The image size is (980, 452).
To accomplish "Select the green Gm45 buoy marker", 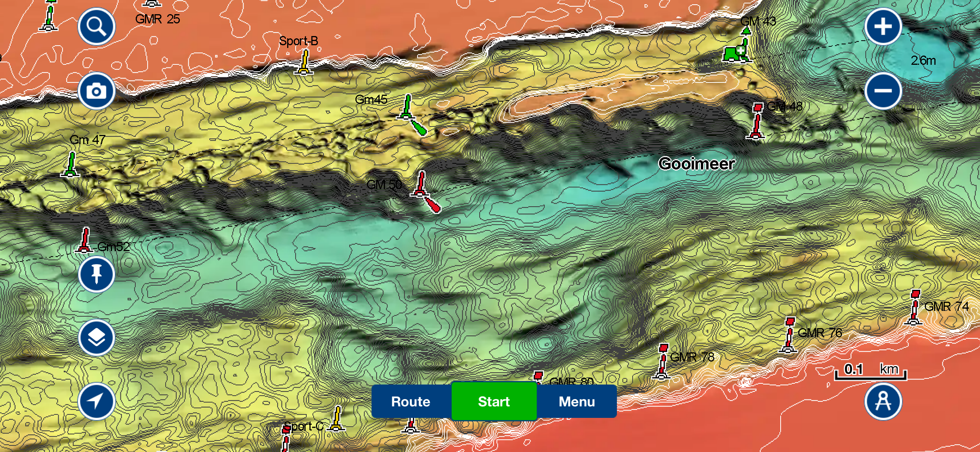I will 407,107.
